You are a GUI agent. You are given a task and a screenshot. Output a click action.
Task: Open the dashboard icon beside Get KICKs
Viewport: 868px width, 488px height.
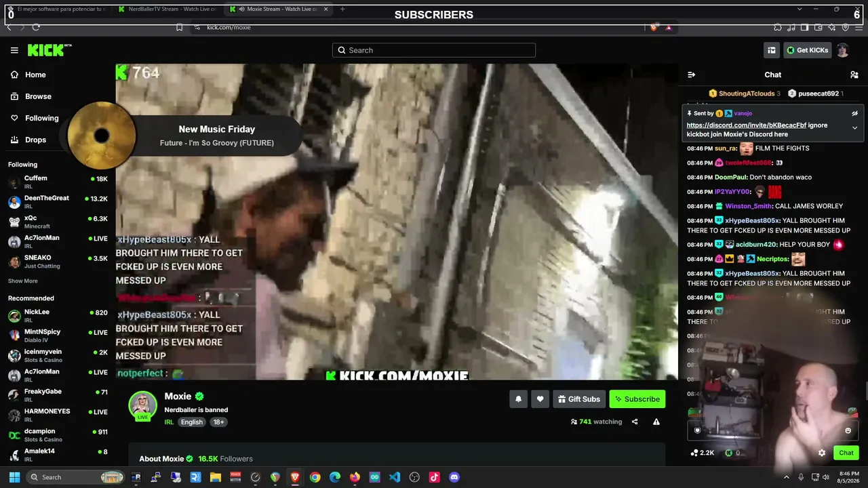pos(772,50)
